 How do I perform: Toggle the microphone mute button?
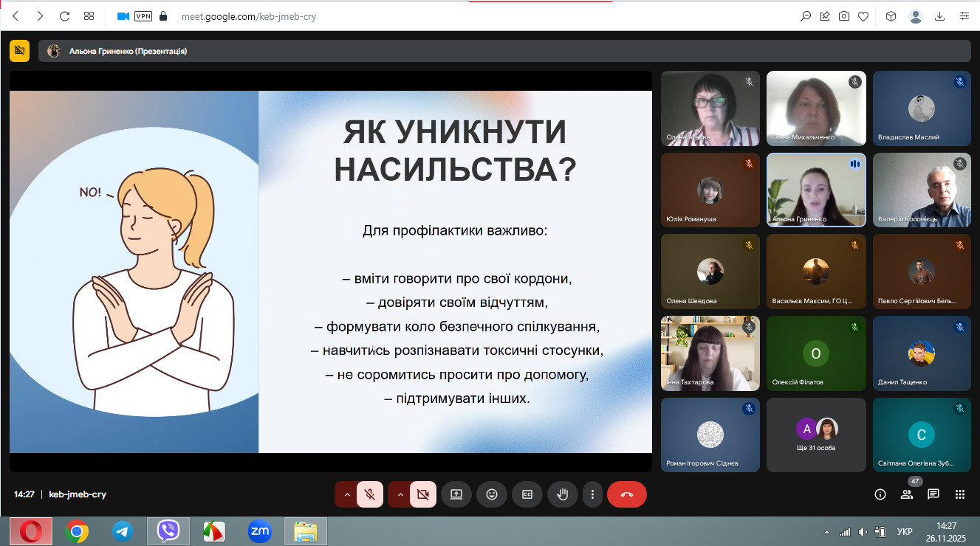pos(370,494)
